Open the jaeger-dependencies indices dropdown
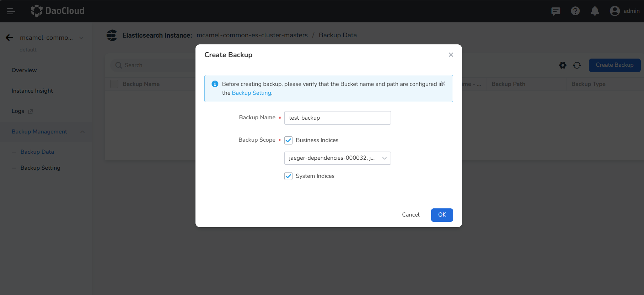 pos(337,158)
